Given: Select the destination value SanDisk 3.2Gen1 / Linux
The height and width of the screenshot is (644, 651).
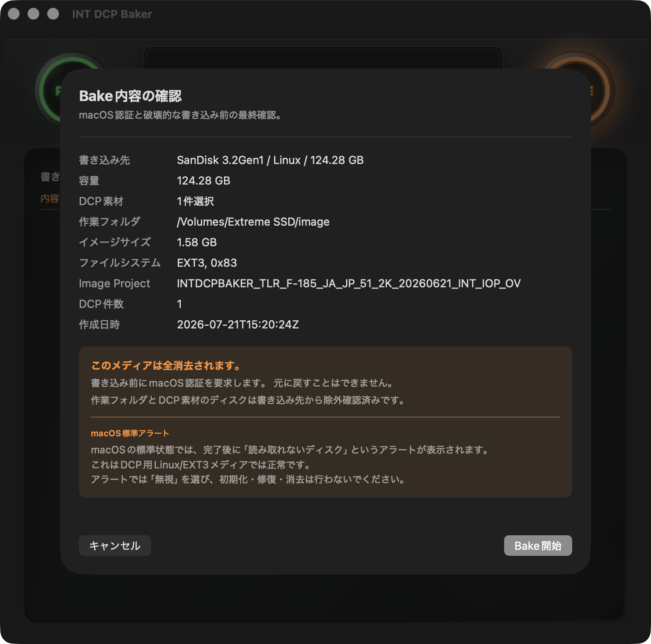Looking at the screenshot, I should click(270, 160).
